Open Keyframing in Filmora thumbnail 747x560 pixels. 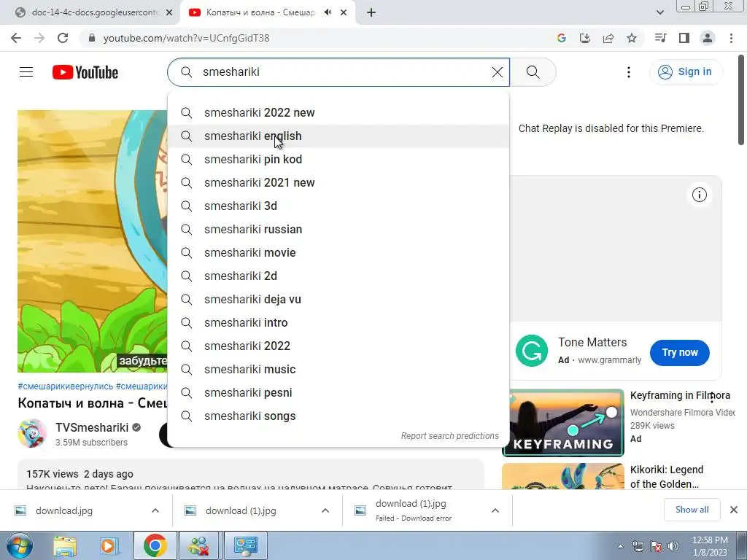[x=563, y=423]
